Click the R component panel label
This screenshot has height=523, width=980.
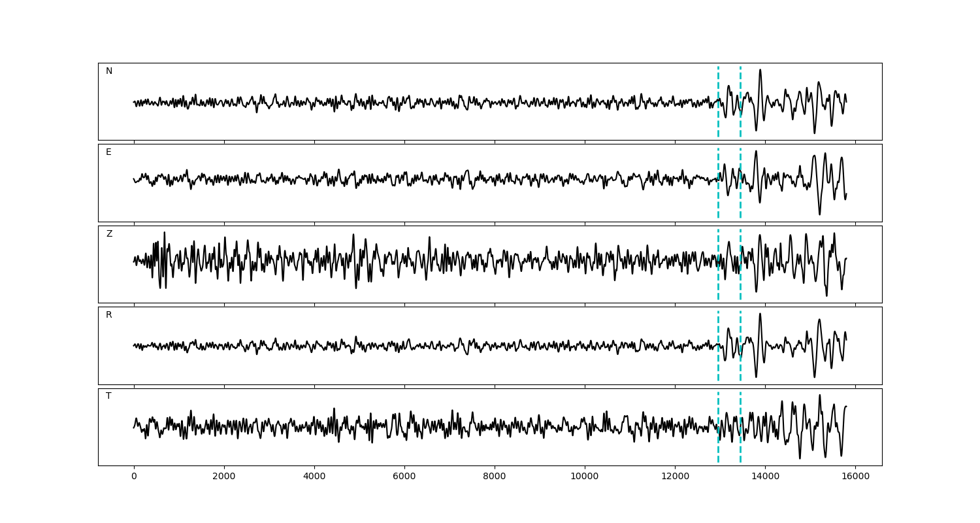(x=109, y=315)
